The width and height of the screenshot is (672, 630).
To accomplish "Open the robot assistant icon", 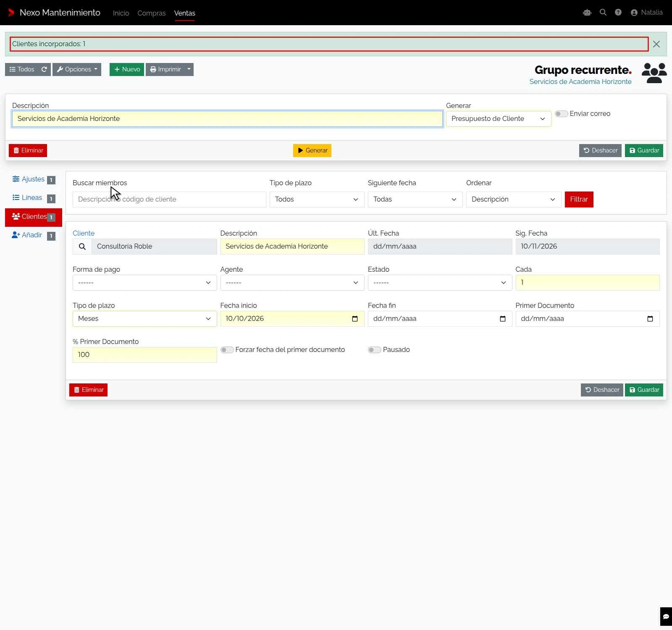I will coord(587,13).
